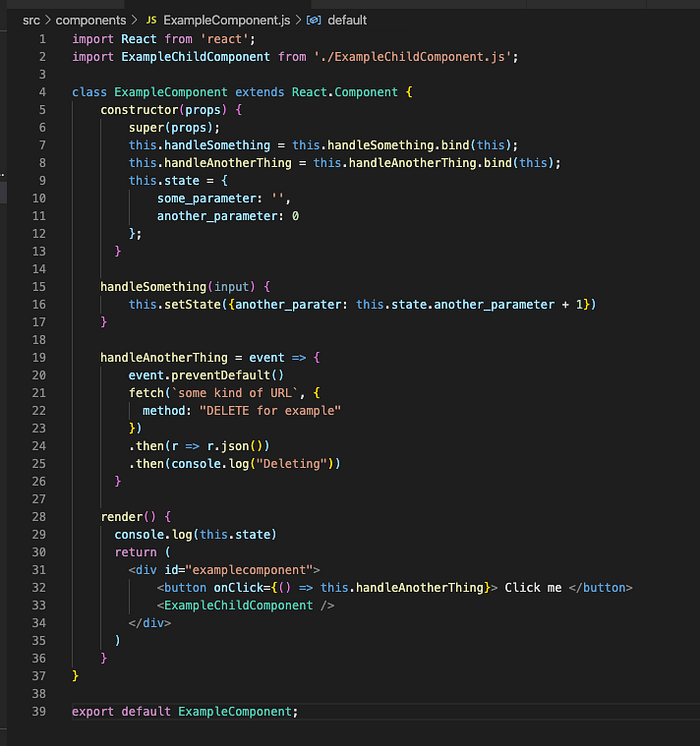Click 'this.handleAnotherThing' in onClick handler
The height and width of the screenshot is (746, 700).
402,588
